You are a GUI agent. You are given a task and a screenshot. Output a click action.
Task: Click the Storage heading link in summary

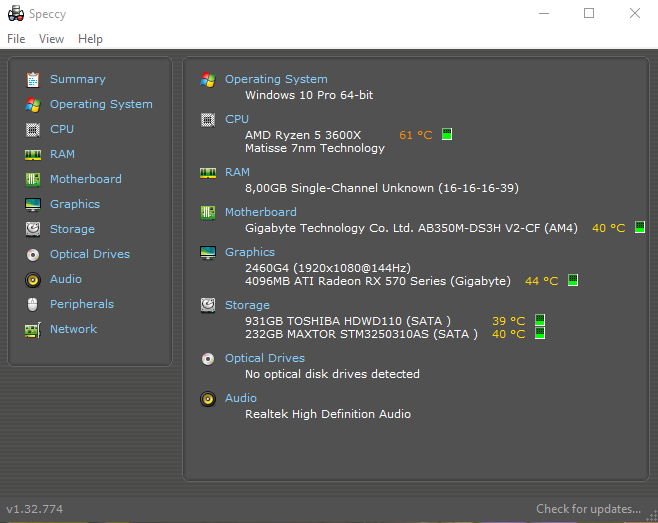click(x=247, y=306)
